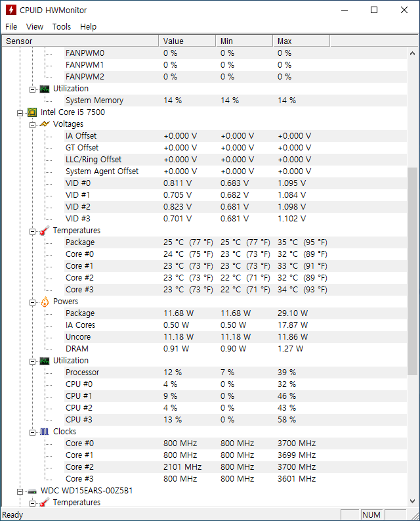Collapse the Powers node
The height and width of the screenshot is (521, 420).
[x=33, y=302]
